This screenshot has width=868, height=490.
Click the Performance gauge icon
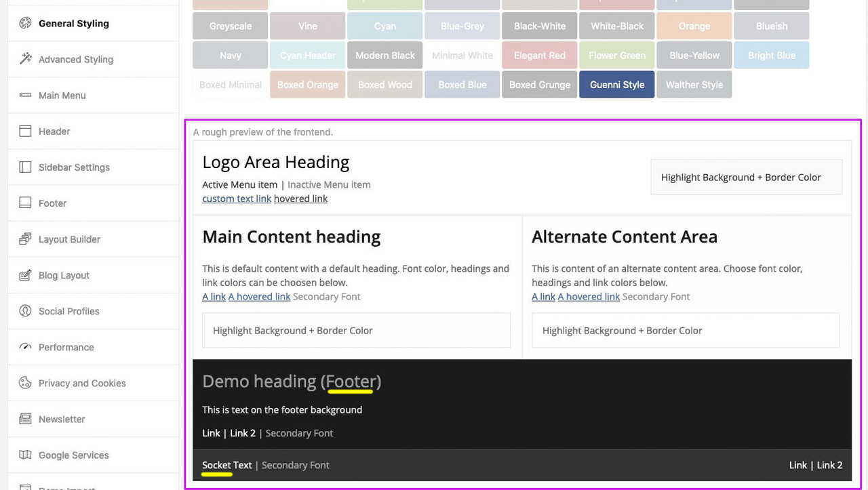[x=25, y=346]
